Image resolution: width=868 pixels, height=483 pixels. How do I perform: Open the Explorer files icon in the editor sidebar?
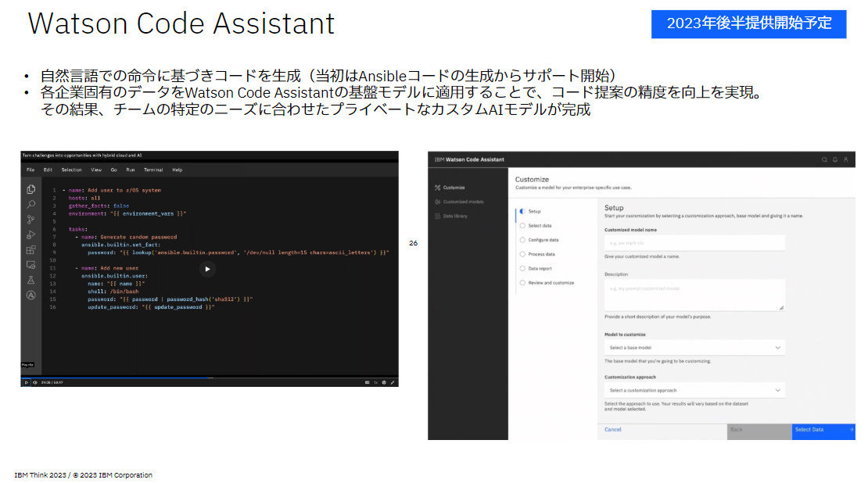[x=30, y=189]
